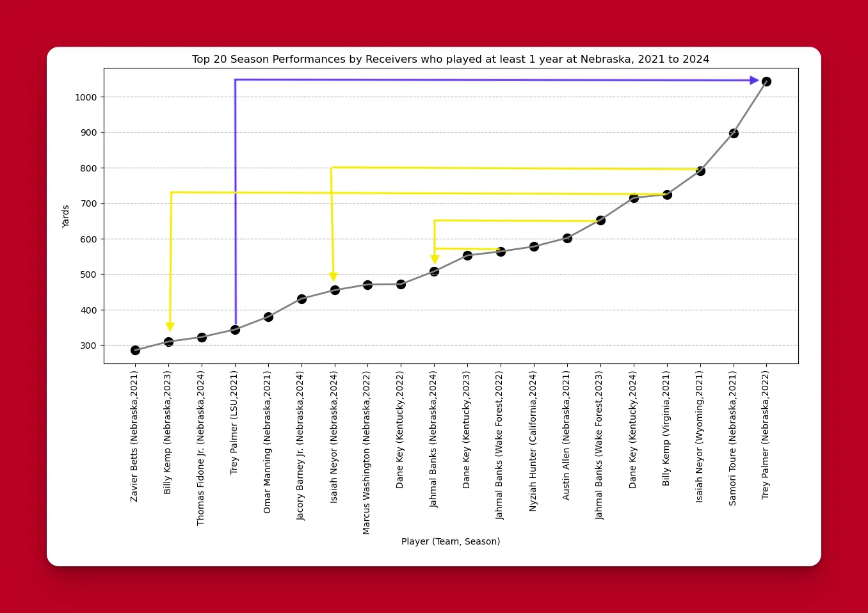Click the Marcus Washington (Nebraska, 2022) axis label
This screenshot has width=868, height=613.
point(367,453)
